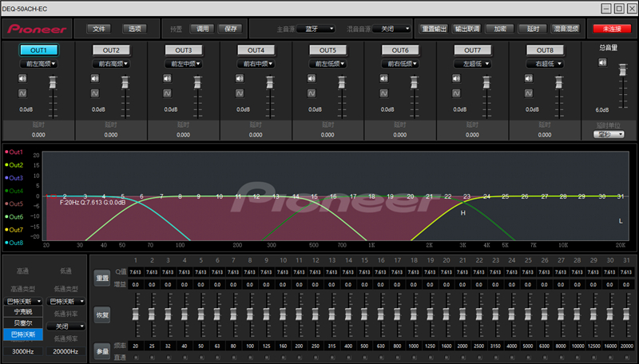The image size is (639, 364).
Task: Mute the OUT6 channel speaker icon
Action: [x=384, y=78]
